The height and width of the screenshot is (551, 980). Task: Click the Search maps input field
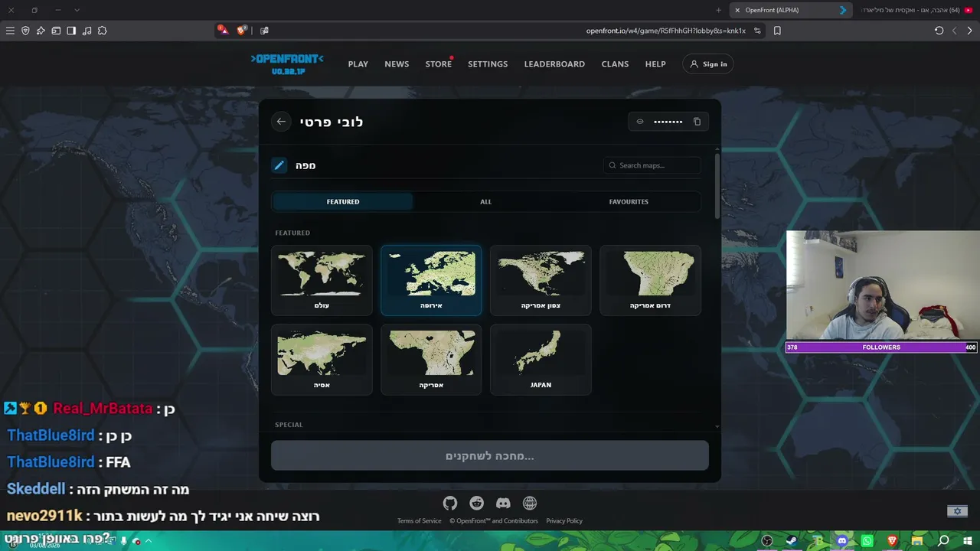click(x=652, y=165)
